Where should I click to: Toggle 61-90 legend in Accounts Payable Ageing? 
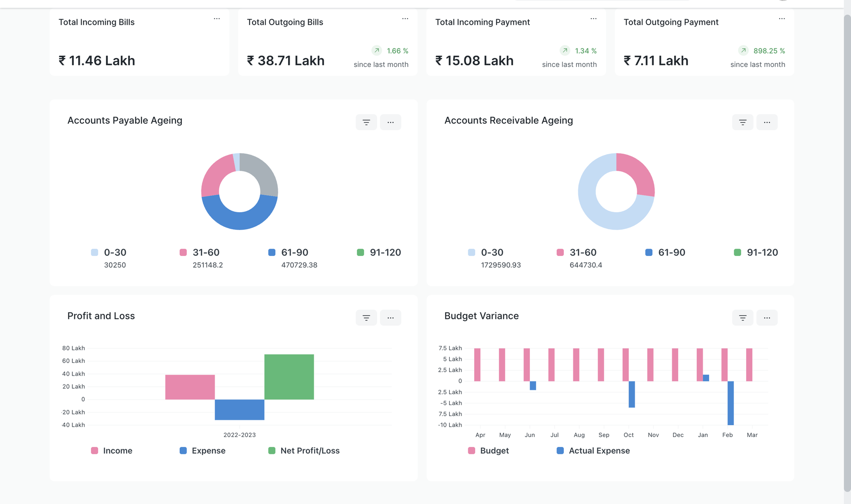[294, 252]
